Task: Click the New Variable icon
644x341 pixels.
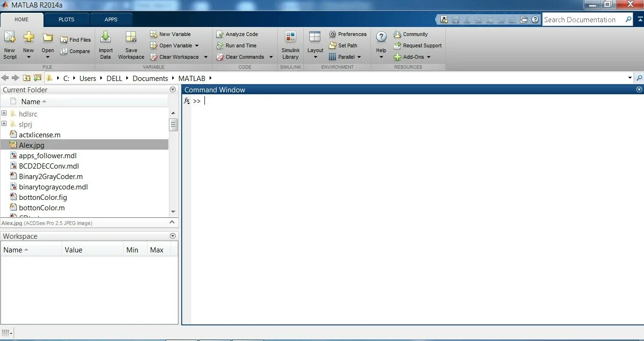Action: pos(154,34)
